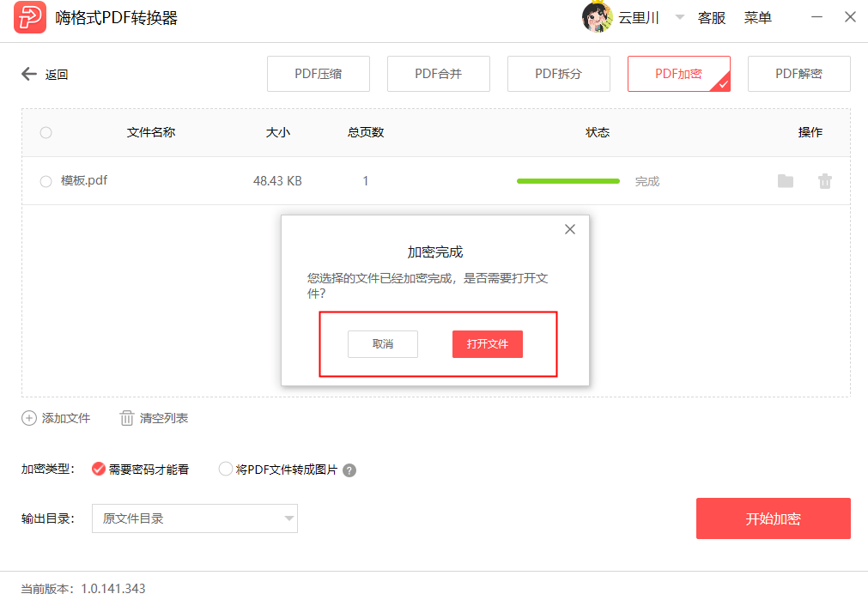The height and width of the screenshot is (600, 868).
Task: Click the question mark help icon
Action: 349,470
